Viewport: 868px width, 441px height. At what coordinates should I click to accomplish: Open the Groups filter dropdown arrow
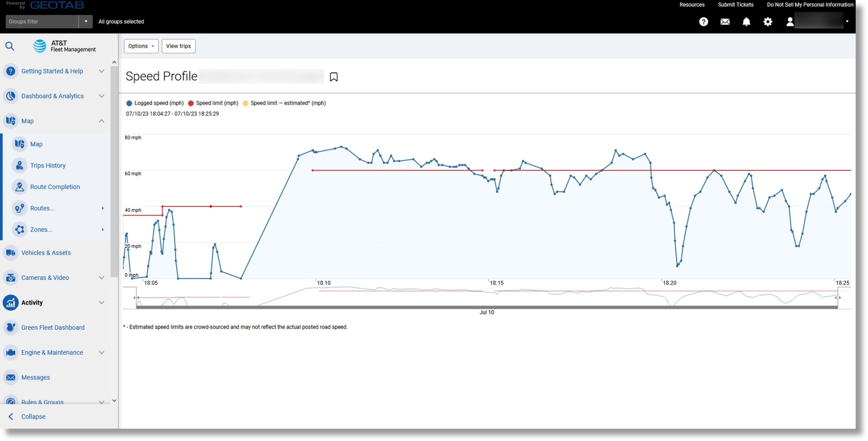point(86,22)
